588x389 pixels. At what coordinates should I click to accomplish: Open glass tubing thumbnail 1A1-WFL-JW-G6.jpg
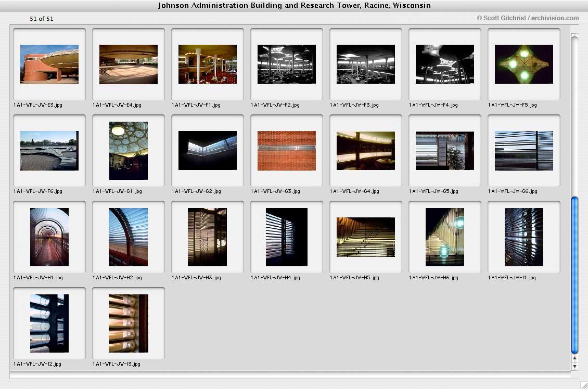pyautogui.click(x=524, y=151)
